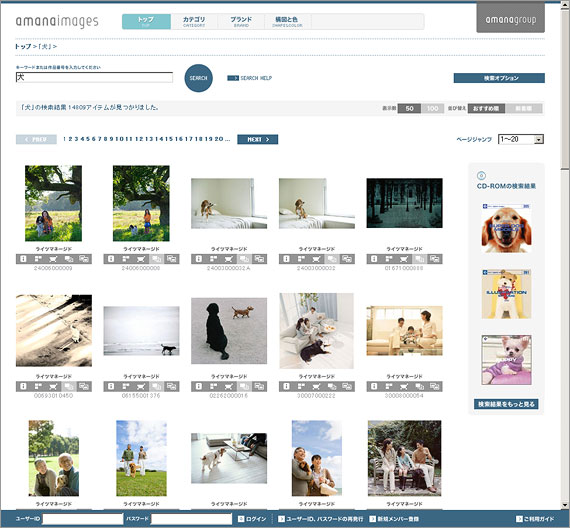
Task: Open new-window icon for item 24003000032A
Action: (x=260, y=259)
